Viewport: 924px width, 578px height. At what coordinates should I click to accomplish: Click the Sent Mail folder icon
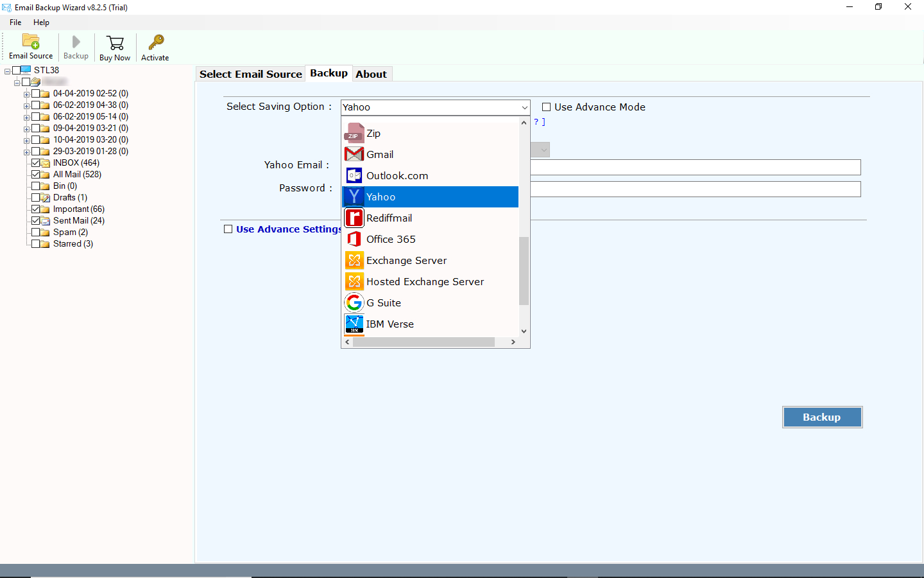[46, 221]
